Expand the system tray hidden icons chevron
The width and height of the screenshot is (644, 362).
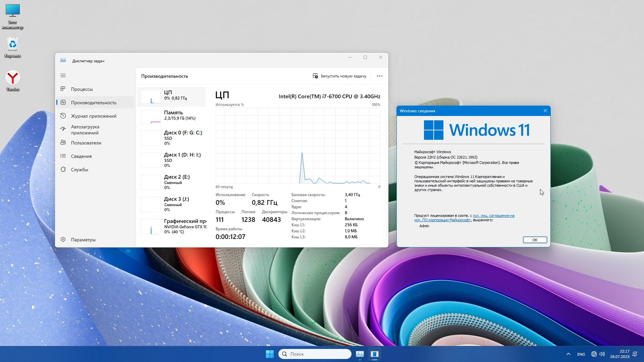click(x=568, y=354)
